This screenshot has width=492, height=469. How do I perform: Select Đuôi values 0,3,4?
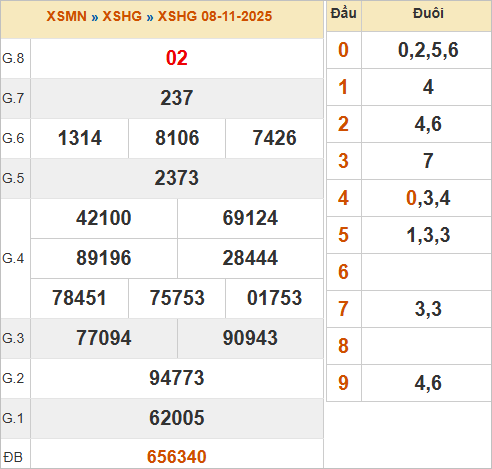click(428, 198)
